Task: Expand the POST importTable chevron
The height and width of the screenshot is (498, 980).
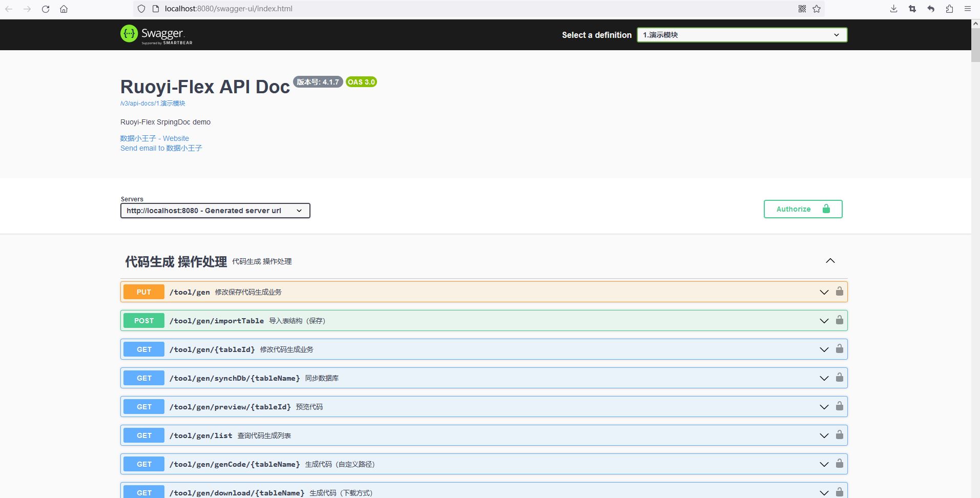Action: (x=824, y=321)
